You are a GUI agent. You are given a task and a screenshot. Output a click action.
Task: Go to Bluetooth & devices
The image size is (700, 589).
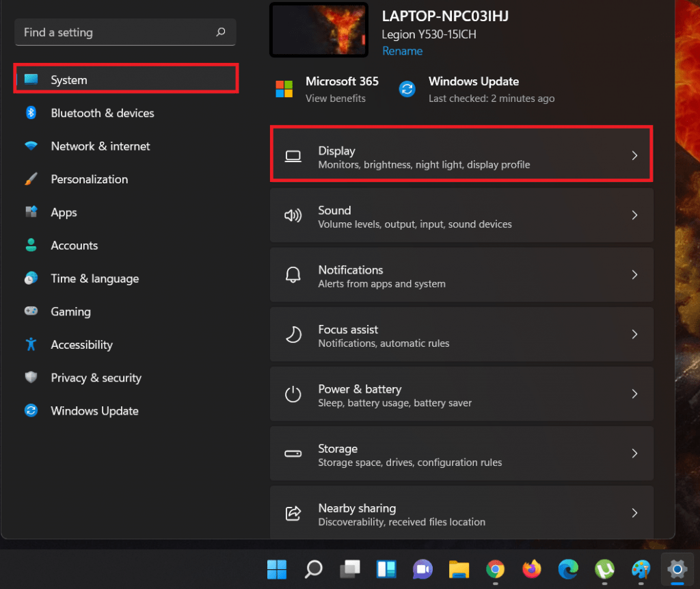(103, 113)
